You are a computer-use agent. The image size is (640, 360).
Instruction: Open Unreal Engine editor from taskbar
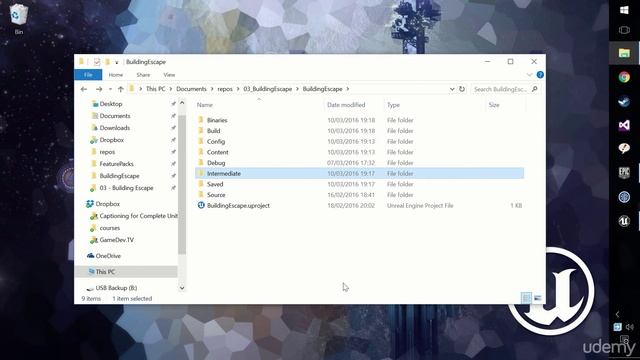624,221
